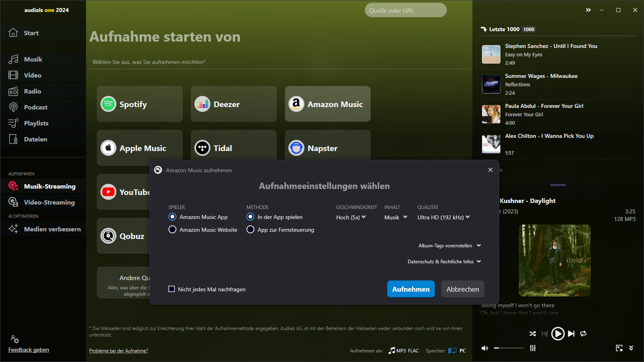Screen dimensions: 644x362
Task: Click the expand player view icon
Action: [619, 348]
